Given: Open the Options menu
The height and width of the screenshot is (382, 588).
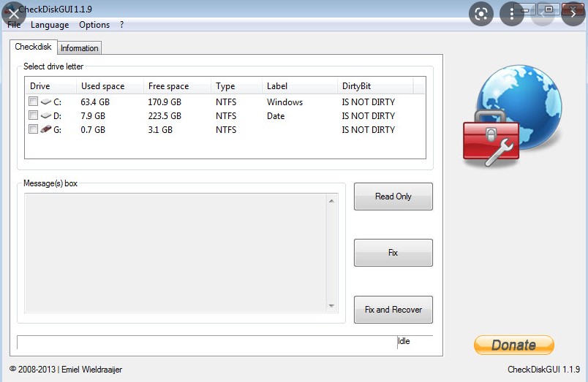Looking at the screenshot, I should (x=94, y=25).
